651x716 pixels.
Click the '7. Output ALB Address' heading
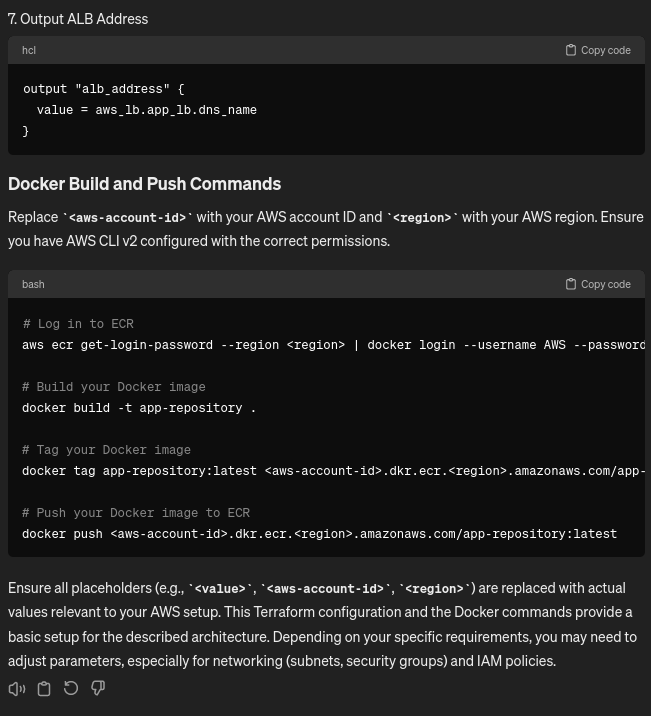click(x=78, y=19)
